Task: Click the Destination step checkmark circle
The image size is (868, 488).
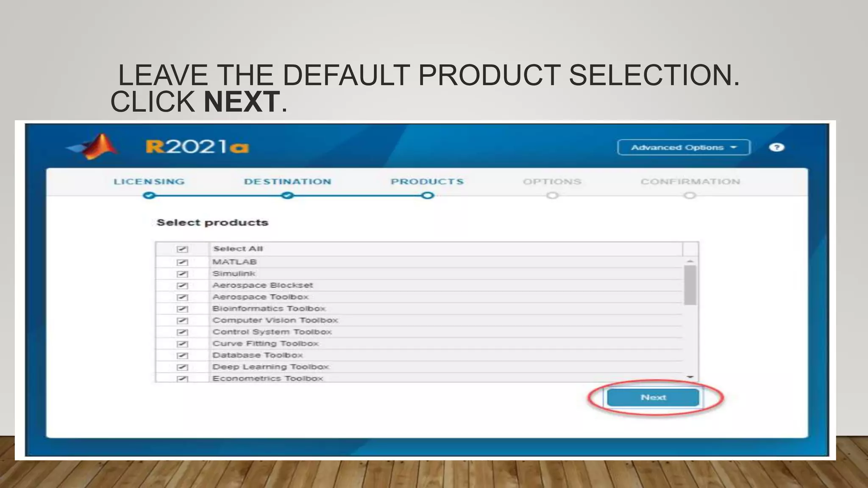Action: (287, 195)
